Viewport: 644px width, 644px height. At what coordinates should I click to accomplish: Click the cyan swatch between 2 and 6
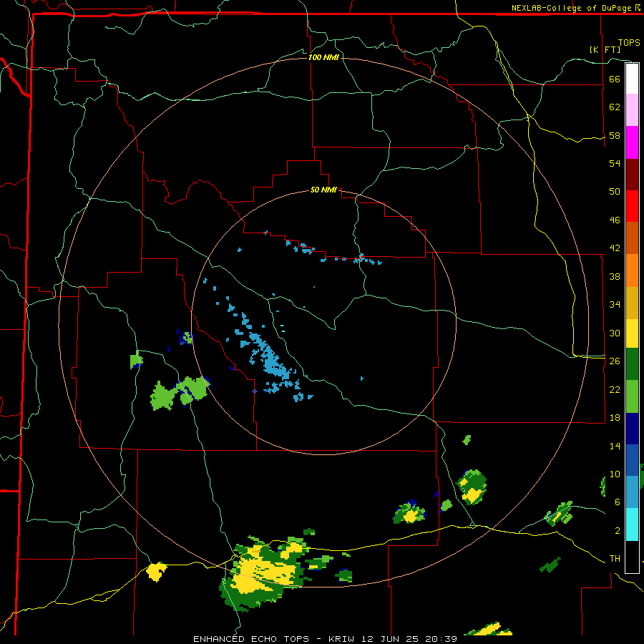pyautogui.click(x=632, y=525)
